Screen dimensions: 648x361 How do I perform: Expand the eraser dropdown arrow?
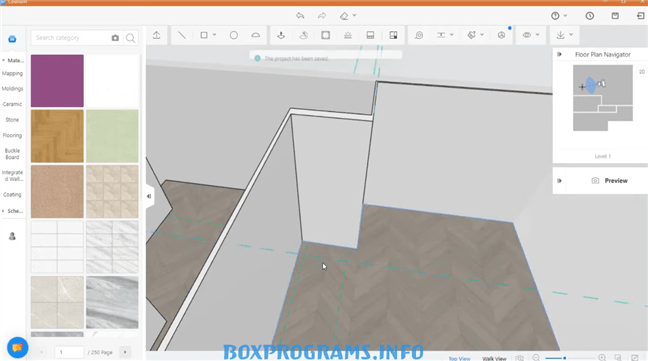click(x=355, y=16)
